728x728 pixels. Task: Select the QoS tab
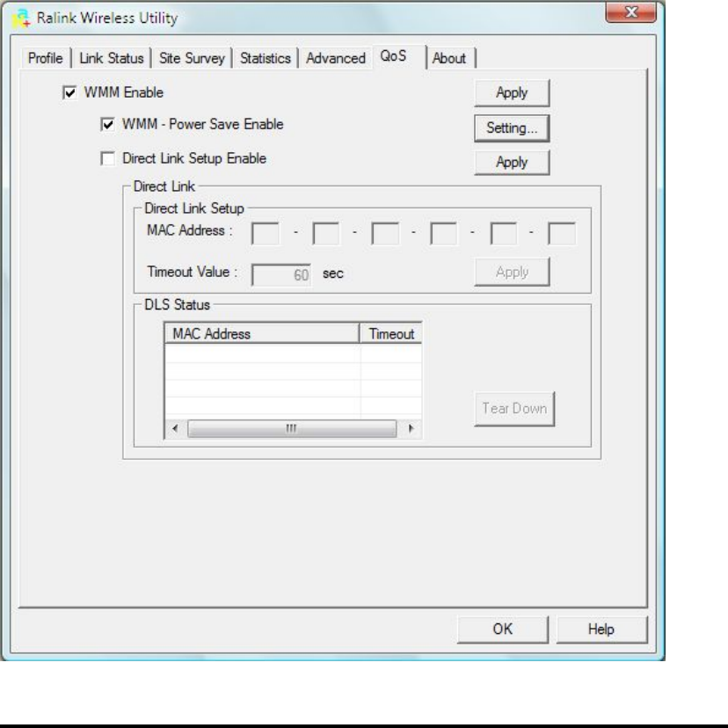pyautogui.click(x=398, y=56)
